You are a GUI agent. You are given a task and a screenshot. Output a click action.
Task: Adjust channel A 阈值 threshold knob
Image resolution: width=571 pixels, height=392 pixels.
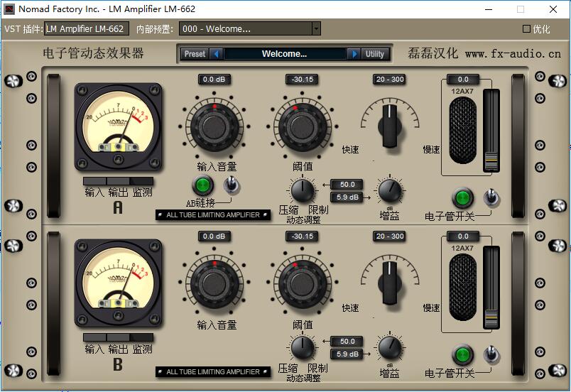coord(302,127)
